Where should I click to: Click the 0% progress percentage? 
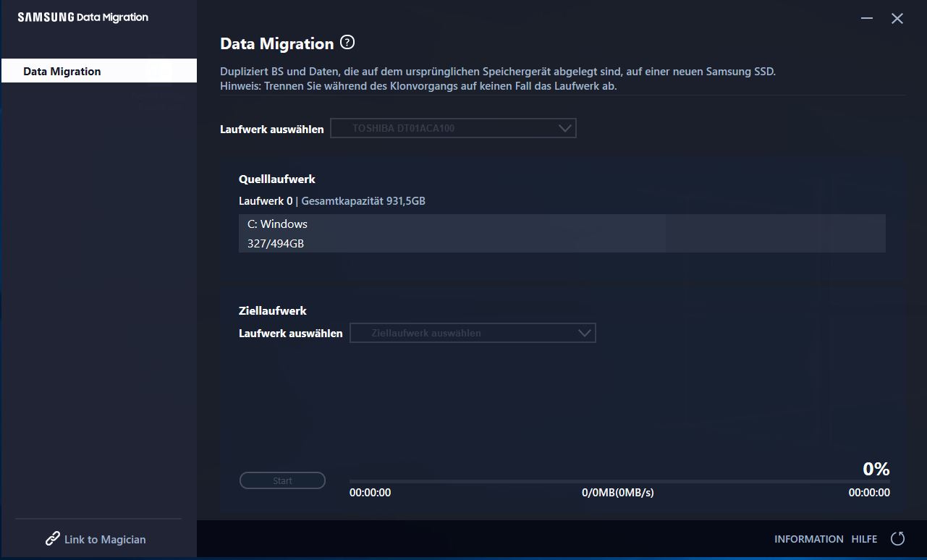point(876,469)
